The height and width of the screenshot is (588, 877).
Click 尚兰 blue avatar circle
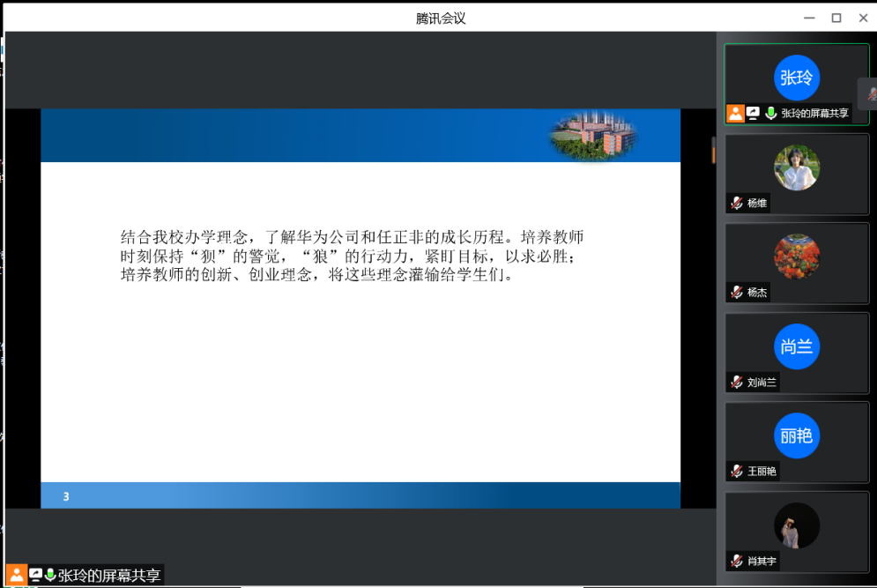click(797, 346)
